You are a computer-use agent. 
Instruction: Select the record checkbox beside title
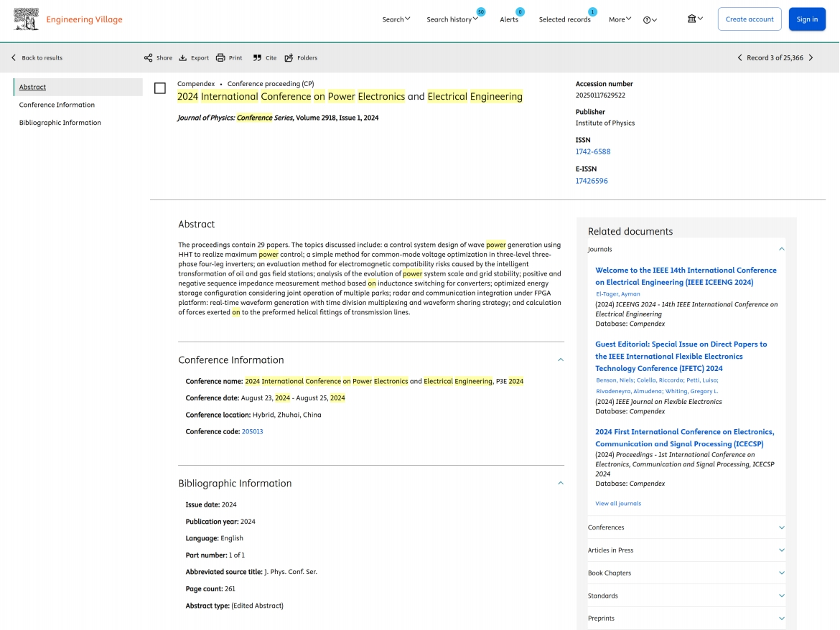click(x=160, y=88)
